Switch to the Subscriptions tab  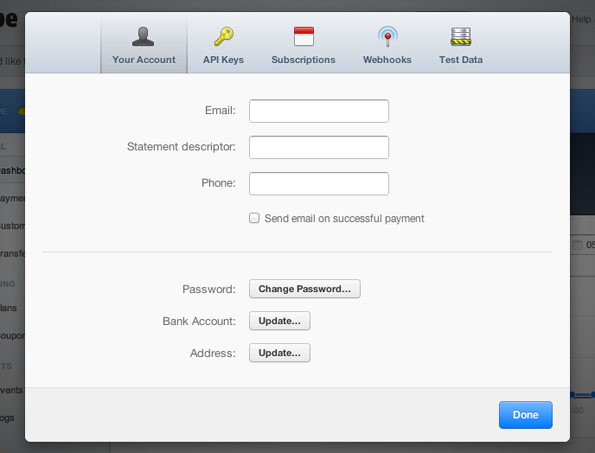click(x=303, y=60)
